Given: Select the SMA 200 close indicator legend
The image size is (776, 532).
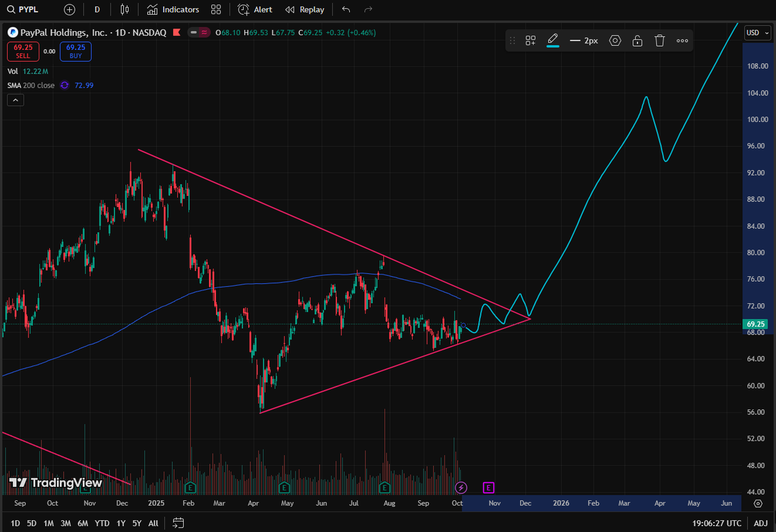Looking at the screenshot, I should (x=32, y=85).
